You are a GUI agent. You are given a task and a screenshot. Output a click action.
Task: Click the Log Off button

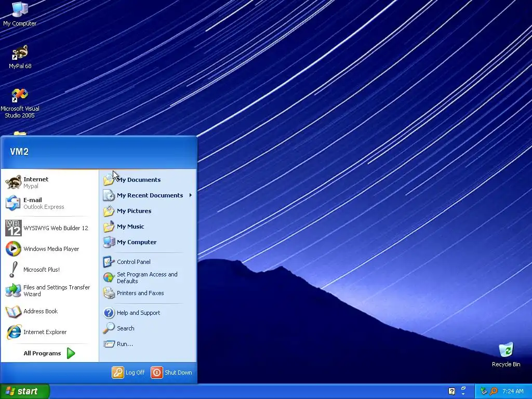coord(128,373)
